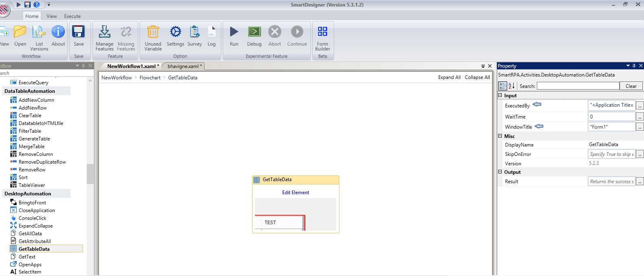Switch to the Execute ribbon tab

pyautogui.click(x=72, y=16)
